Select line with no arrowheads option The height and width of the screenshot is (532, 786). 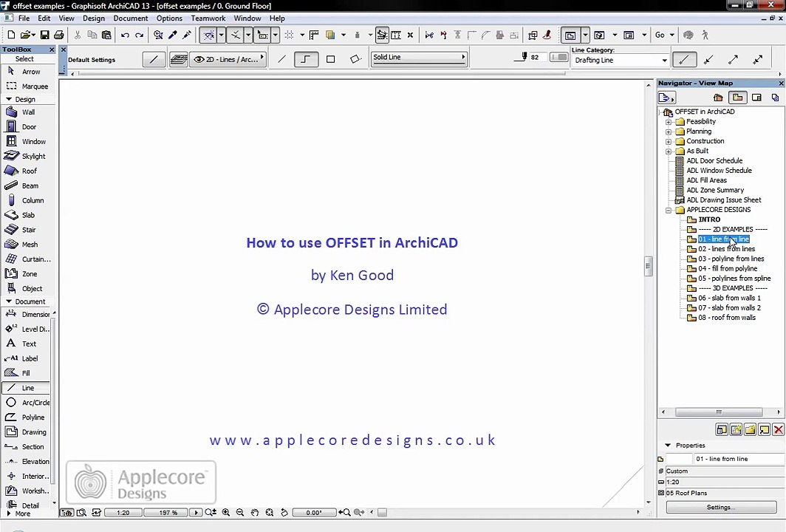pos(684,60)
